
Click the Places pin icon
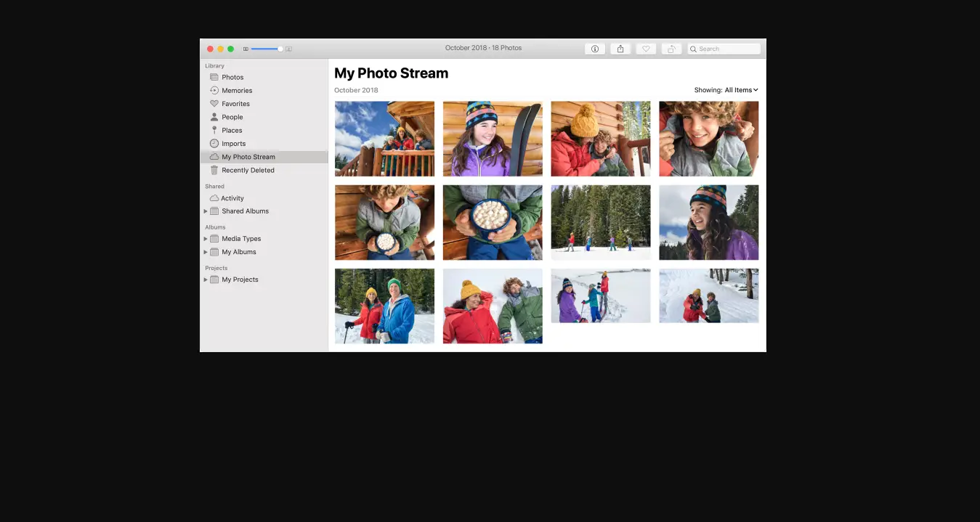pos(214,131)
